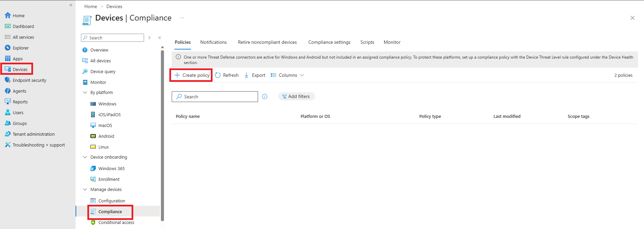Open Home in the left navigation

[15, 15]
